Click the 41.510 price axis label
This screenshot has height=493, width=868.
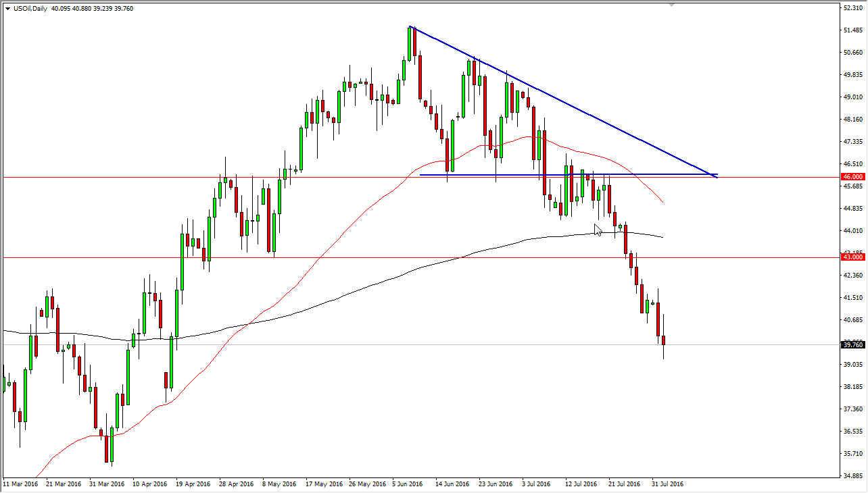[x=853, y=298]
